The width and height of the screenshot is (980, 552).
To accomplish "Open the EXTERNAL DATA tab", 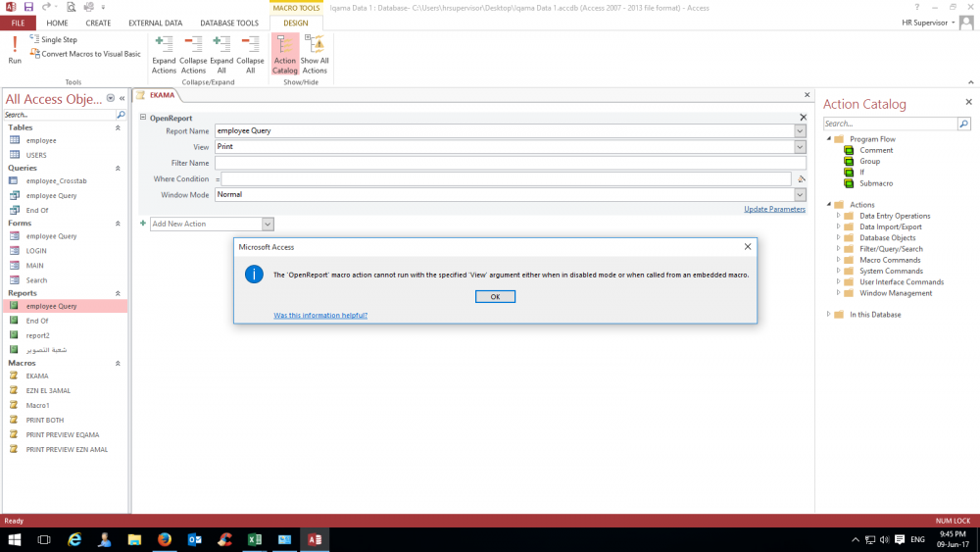I will pos(156,23).
